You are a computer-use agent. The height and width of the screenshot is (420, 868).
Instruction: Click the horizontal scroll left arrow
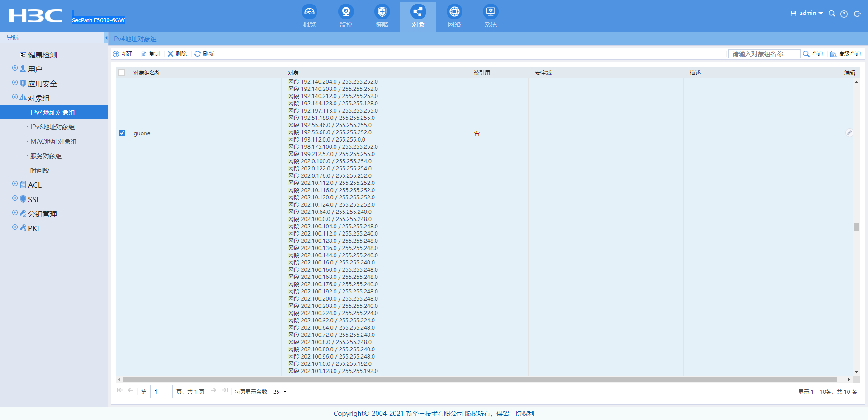click(119, 380)
